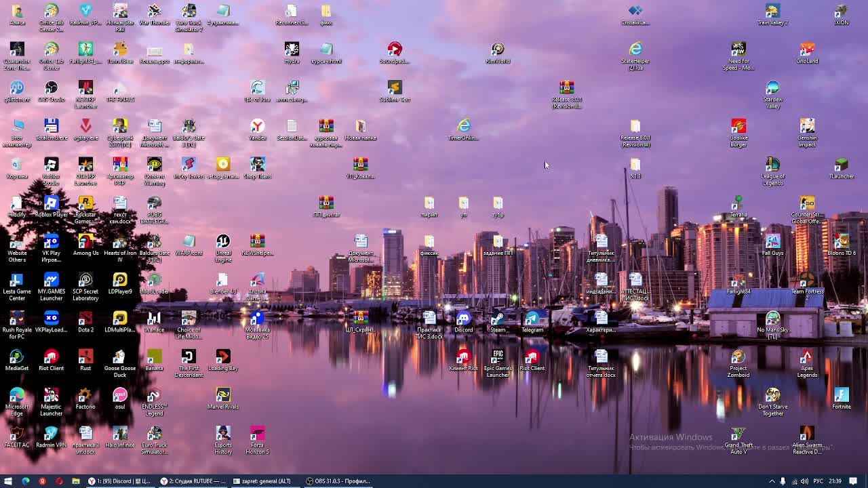Open the Cyberpunk 2077 shortcut
The width and height of the screenshot is (868, 488).
coord(120,132)
